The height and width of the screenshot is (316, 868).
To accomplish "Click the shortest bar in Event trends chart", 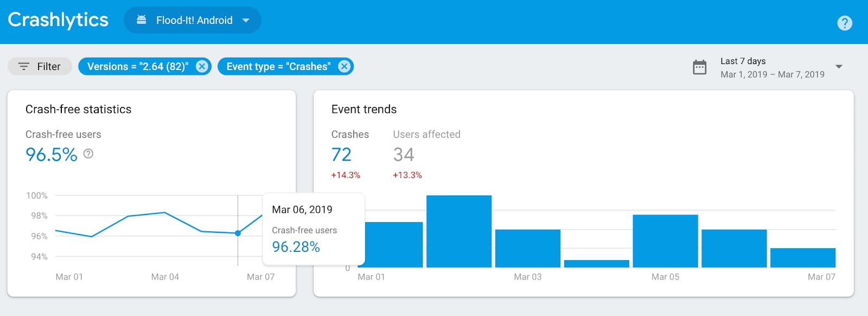I will coord(597,264).
